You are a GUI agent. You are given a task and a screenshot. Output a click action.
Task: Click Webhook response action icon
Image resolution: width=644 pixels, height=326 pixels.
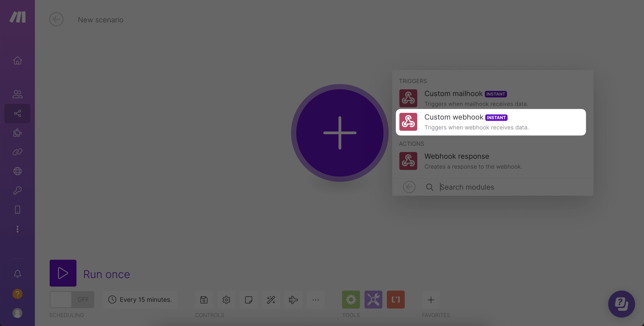click(408, 161)
